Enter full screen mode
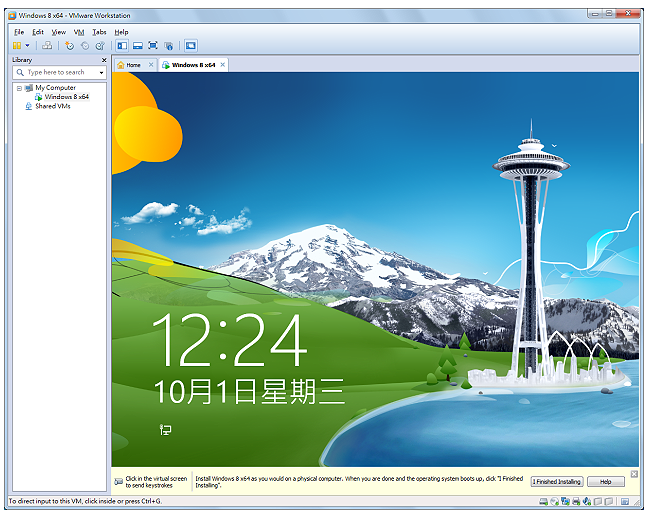 [x=153, y=45]
